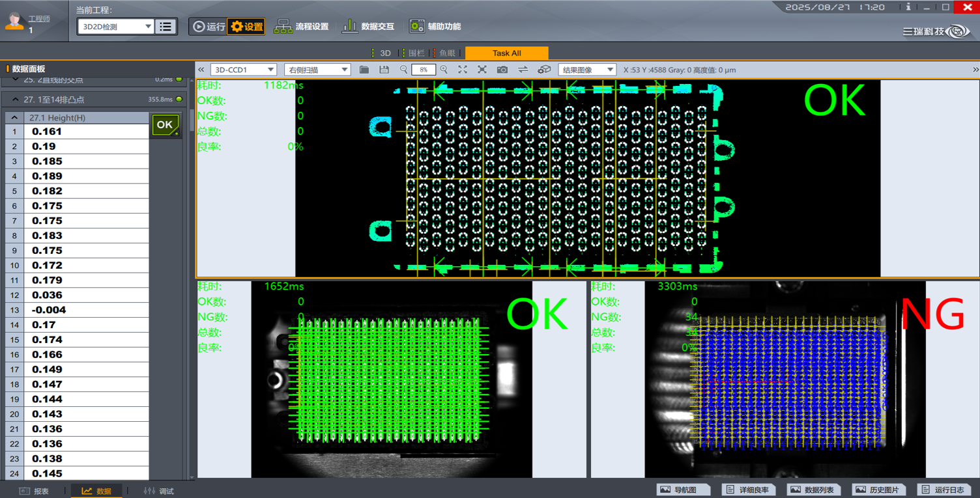
Task: Click the swap arrows icon
Action: pyautogui.click(x=523, y=70)
